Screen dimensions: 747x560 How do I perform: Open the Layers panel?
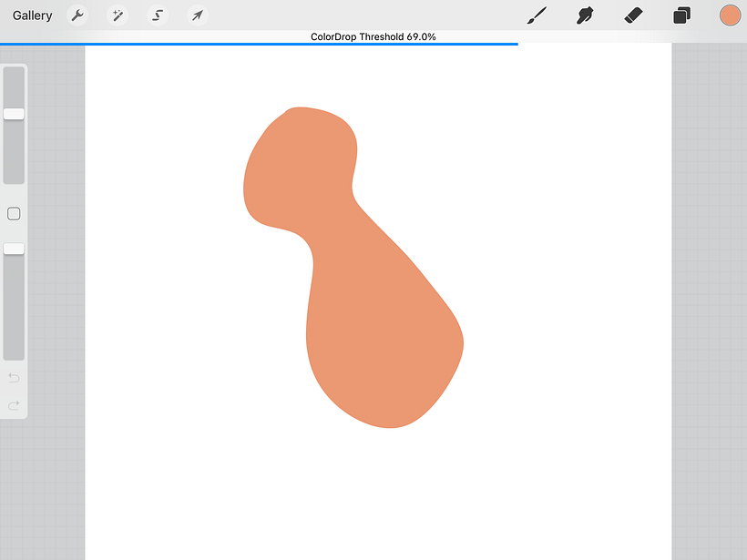click(681, 15)
